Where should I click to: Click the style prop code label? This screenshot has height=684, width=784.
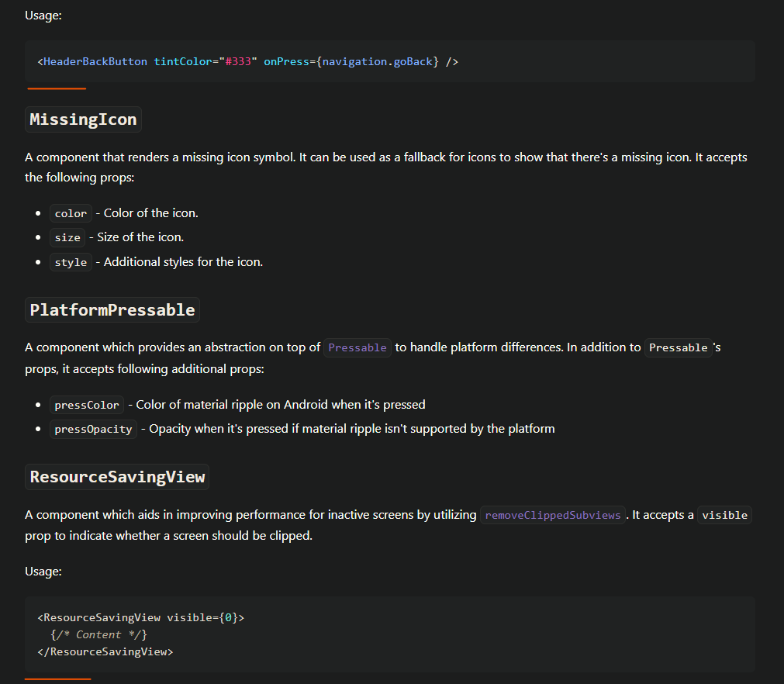(x=71, y=262)
